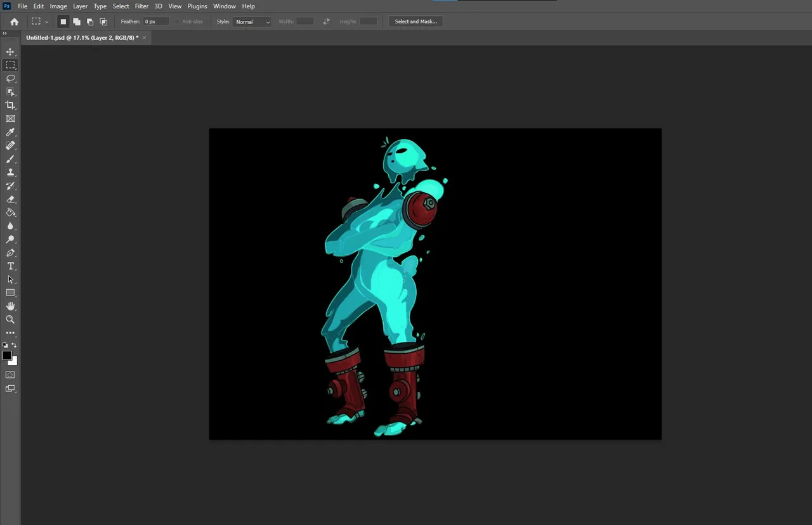812x525 pixels.
Task: Select the Pen tool
Action: (10, 253)
